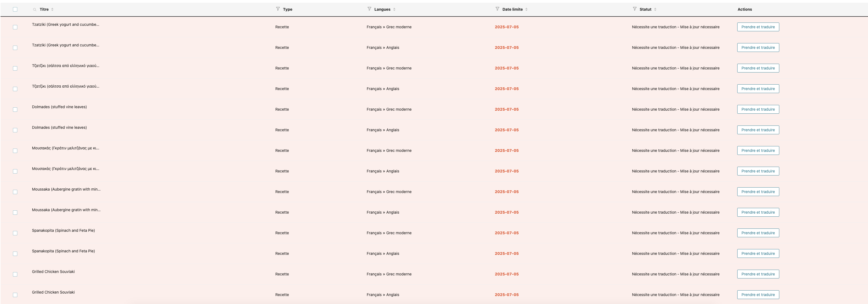
Task: Select the Moussaka Aubergine Français » Anglais checkbox
Action: click(x=15, y=212)
